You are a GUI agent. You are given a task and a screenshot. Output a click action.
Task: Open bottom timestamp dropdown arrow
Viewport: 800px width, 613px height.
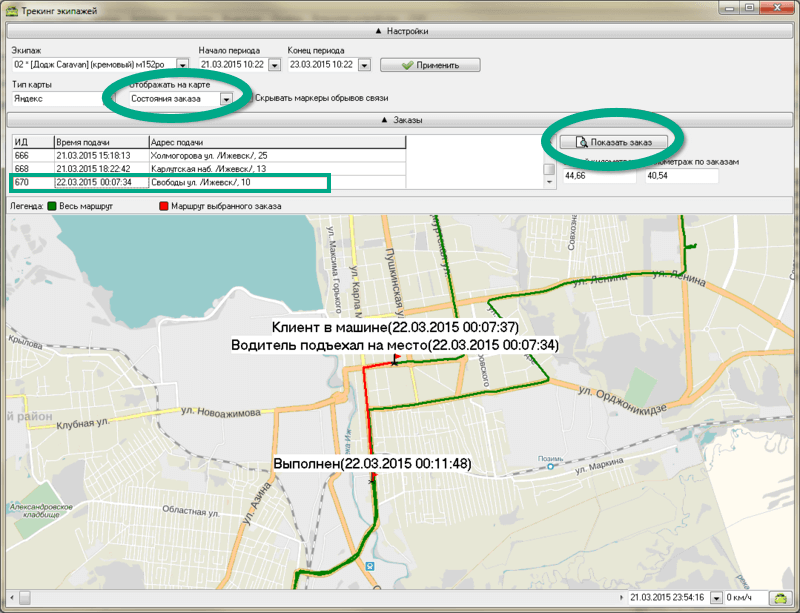[716, 597]
